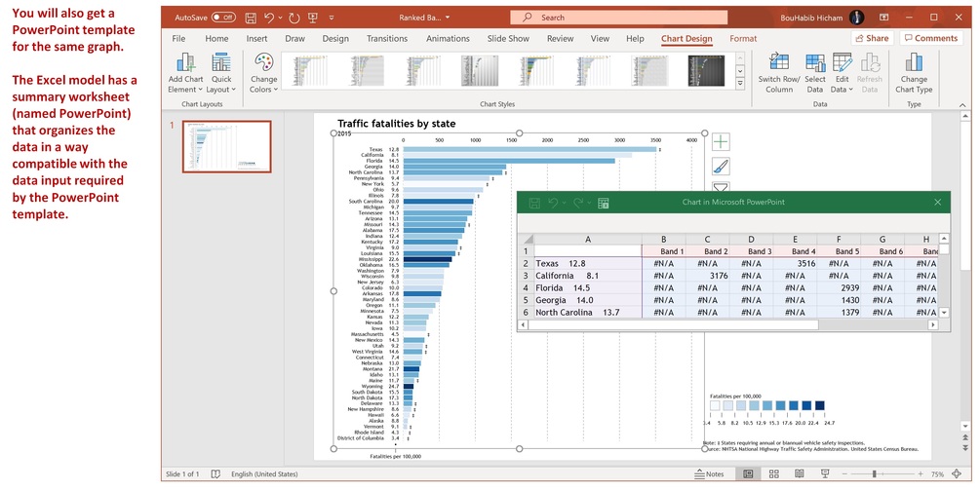The height and width of the screenshot is (491, 980).
Task: Start presentation from beginning icon
Action: coord(313,18)
